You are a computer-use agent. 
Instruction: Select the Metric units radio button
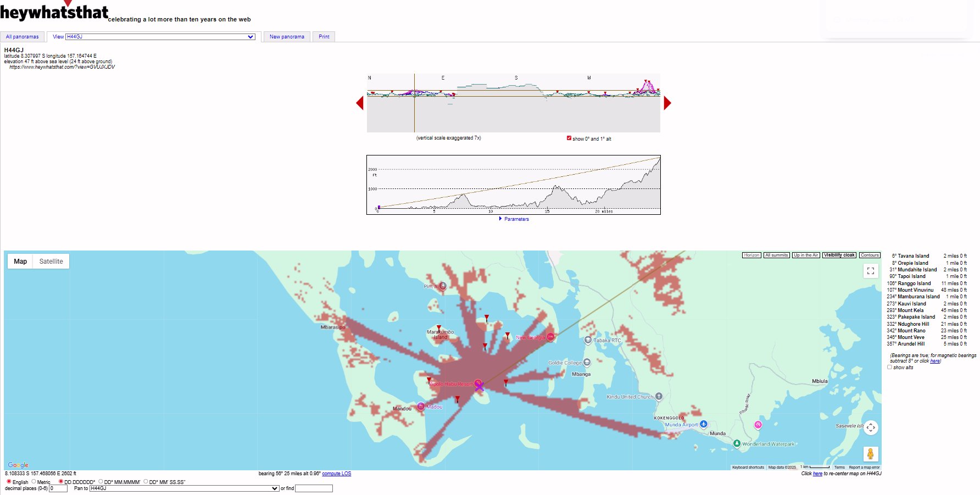34,482
